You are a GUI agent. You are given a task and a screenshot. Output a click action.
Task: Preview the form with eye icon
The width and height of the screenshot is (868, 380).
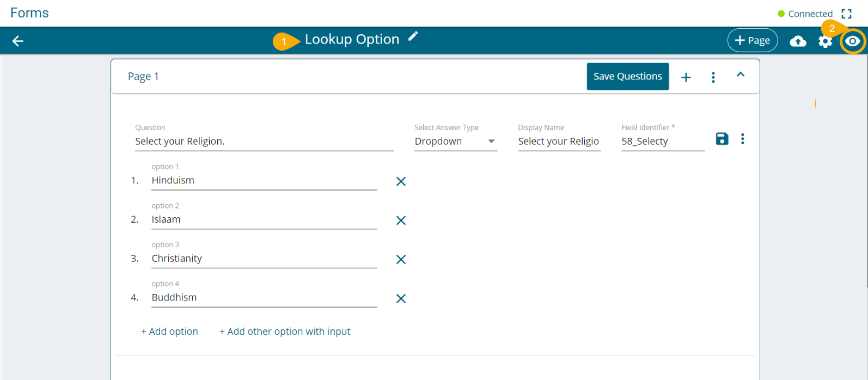tap(852, 41)
